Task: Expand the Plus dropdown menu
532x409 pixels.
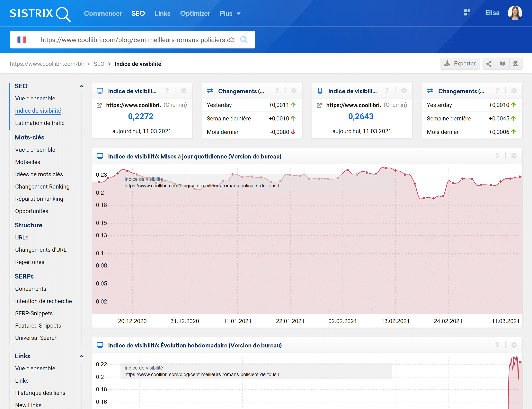Action: point(230,14)
